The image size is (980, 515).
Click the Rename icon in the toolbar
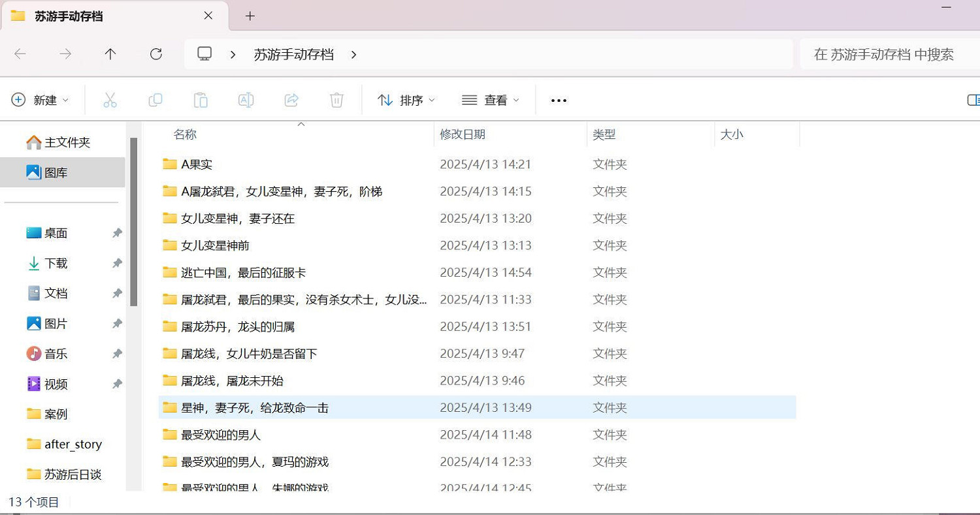click(x=246, y=99)
